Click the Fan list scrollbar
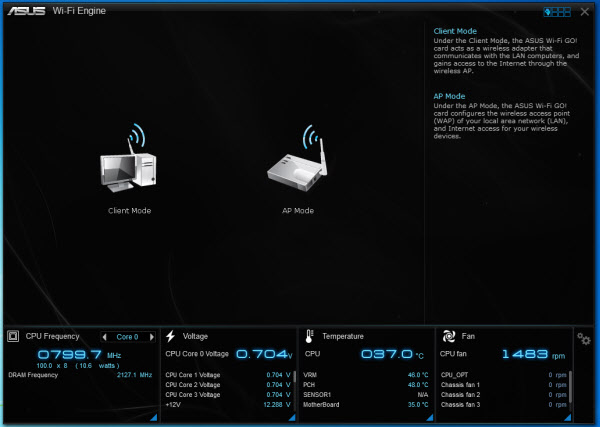 (x=570, y=386)
